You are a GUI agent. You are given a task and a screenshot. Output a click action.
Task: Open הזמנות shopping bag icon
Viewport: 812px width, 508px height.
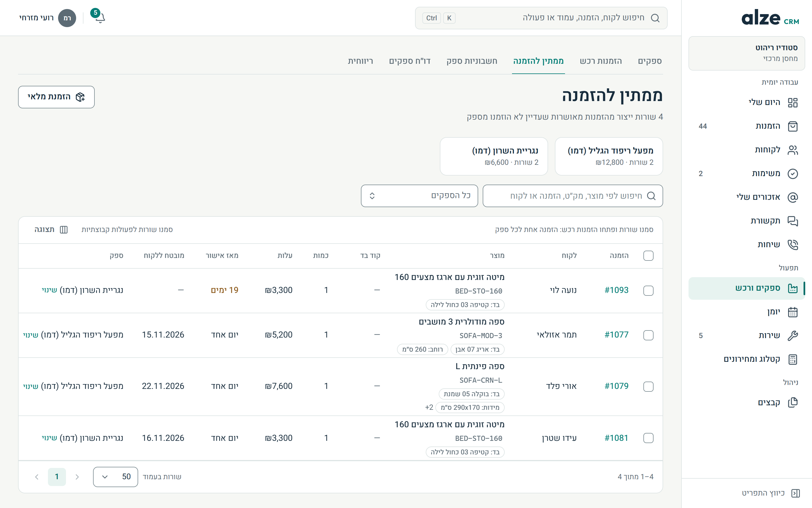(x=793, y=126)
